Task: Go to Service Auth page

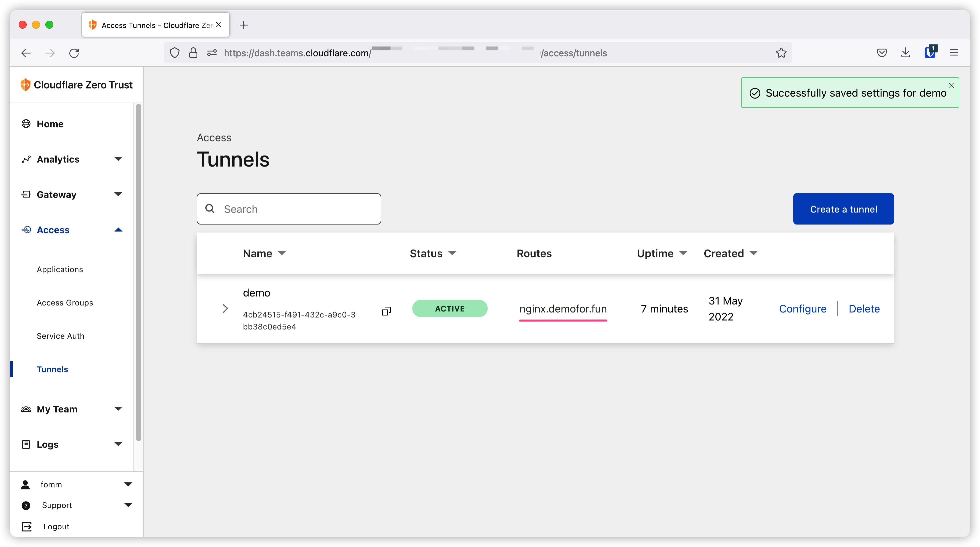Action: (60, 336)
